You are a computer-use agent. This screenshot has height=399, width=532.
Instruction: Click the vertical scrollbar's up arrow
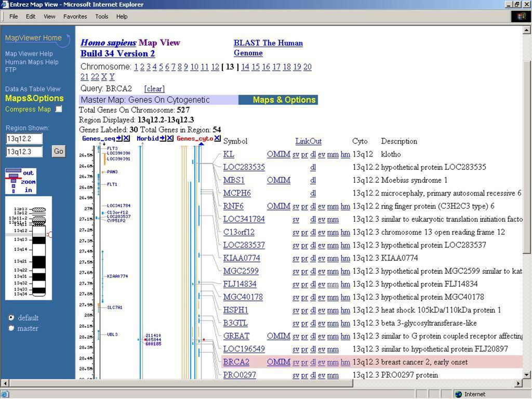527,30
